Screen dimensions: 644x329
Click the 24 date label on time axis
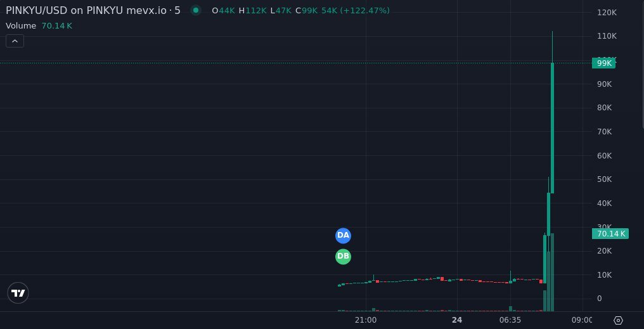[x=457, y=320]
